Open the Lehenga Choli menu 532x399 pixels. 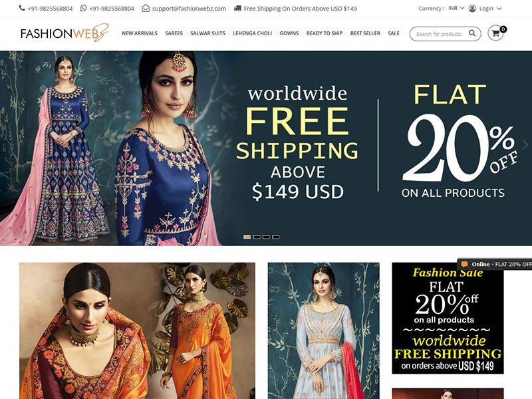coord(253,33)
